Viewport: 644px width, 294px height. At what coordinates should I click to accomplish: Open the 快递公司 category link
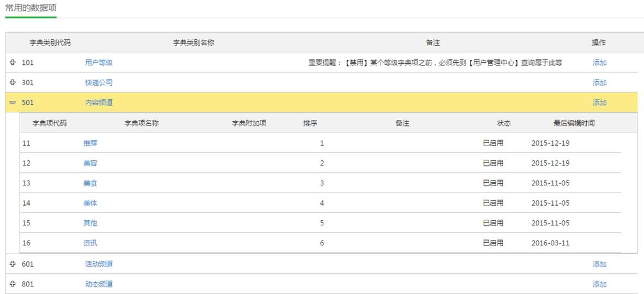point(99,83)
